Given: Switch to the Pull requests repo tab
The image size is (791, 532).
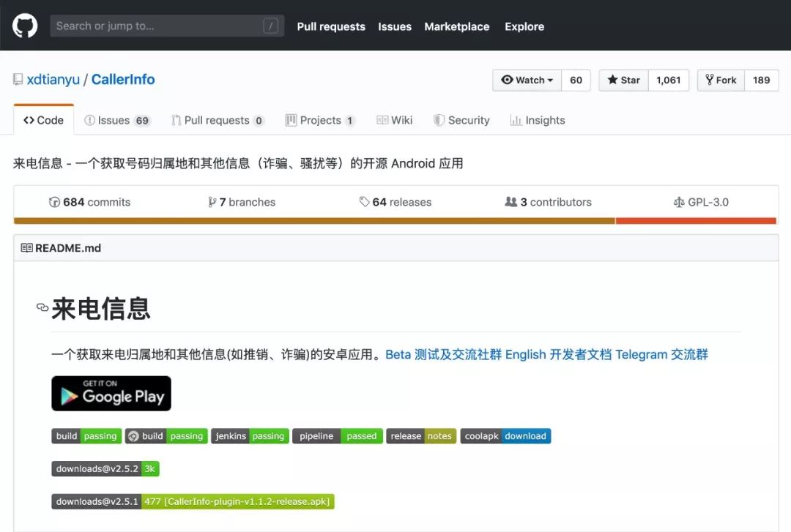Looking at the screenshot, I should pyautogui.click(x=218, y=120).
